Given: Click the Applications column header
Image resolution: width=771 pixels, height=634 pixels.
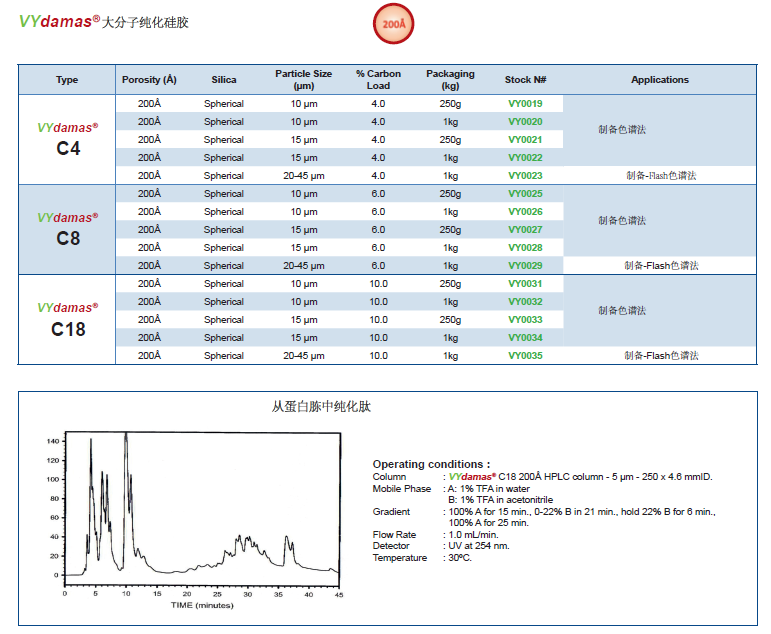Looking at the screenshot, I should coord(660,80).
